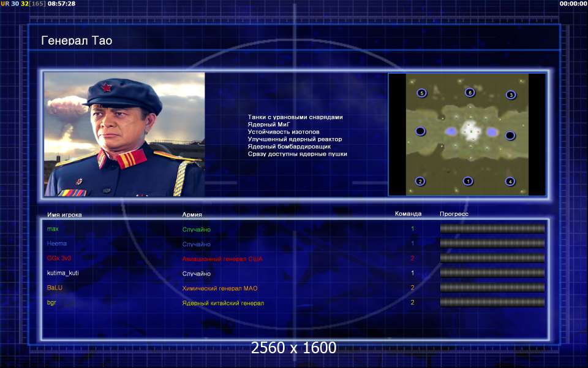The image size is (588, 368).
Task: Select player name "kutima_kuti"
Action: (x=63, y=273)
